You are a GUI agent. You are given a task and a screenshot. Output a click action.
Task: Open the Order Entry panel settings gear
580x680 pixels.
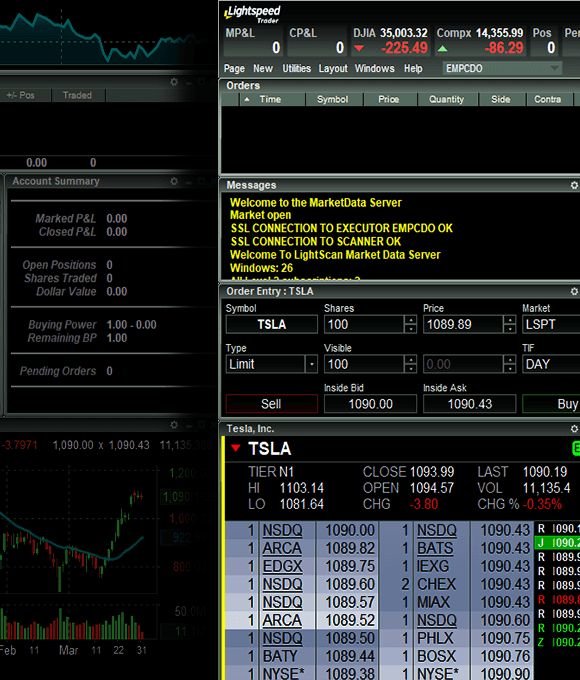574,291
